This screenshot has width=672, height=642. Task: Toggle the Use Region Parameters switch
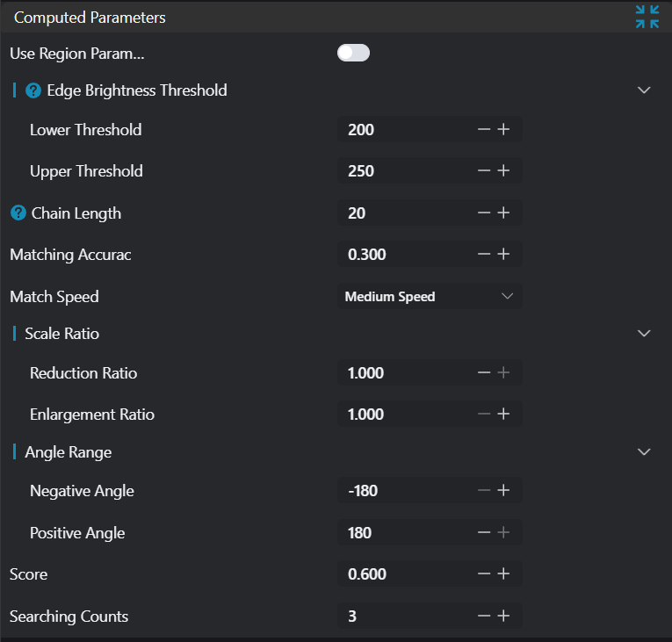[x=353, y=54]
